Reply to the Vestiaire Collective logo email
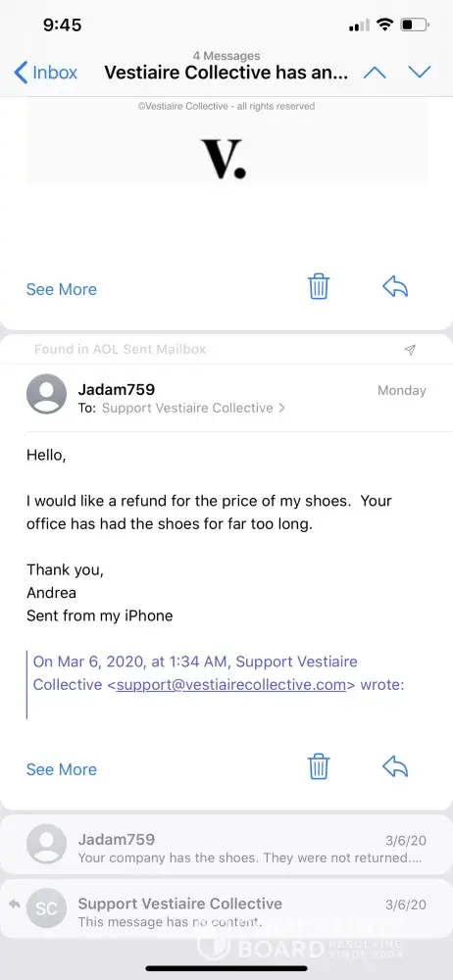453x980 pixels. 395,287
